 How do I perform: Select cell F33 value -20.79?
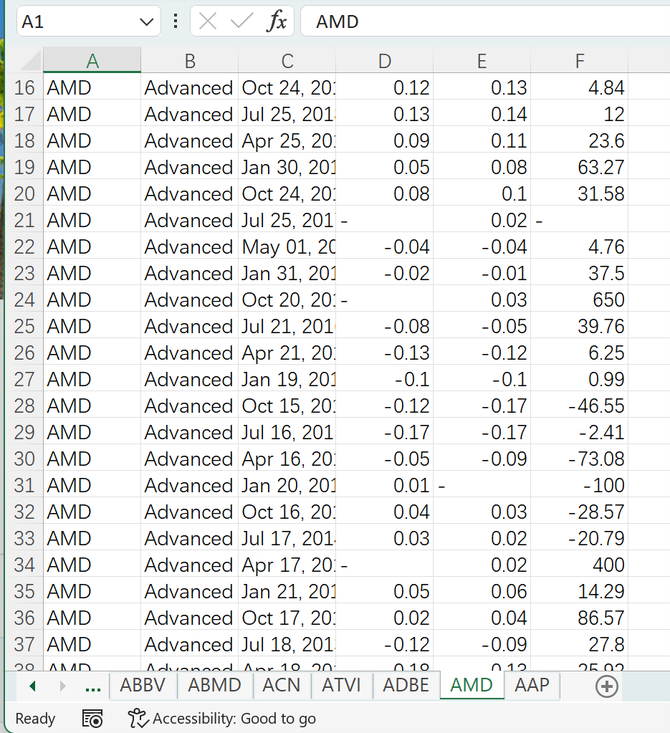[x=579, y=538]
